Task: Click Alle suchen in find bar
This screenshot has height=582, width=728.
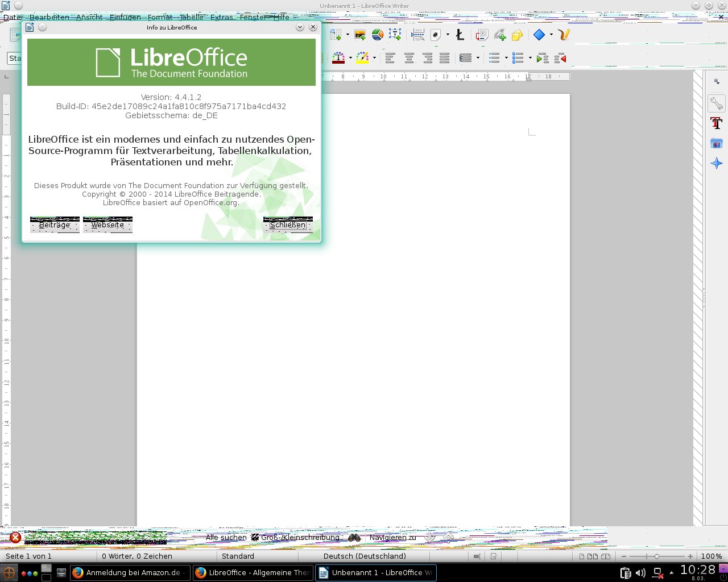Action: [226, 537]
